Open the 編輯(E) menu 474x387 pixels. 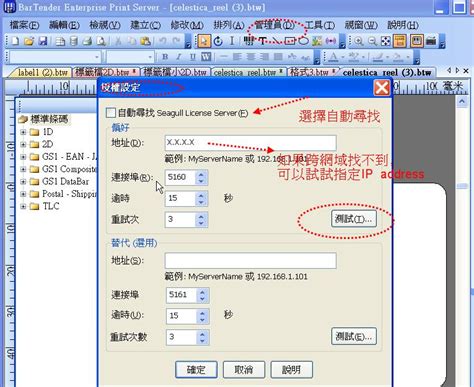tap(64, 25)
